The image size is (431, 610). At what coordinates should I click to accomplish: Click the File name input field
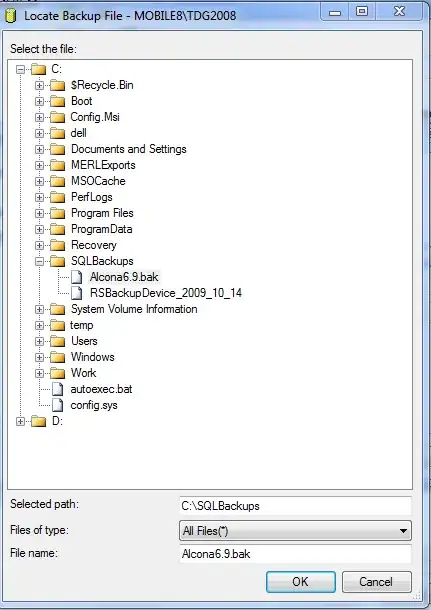click(295, 554)
